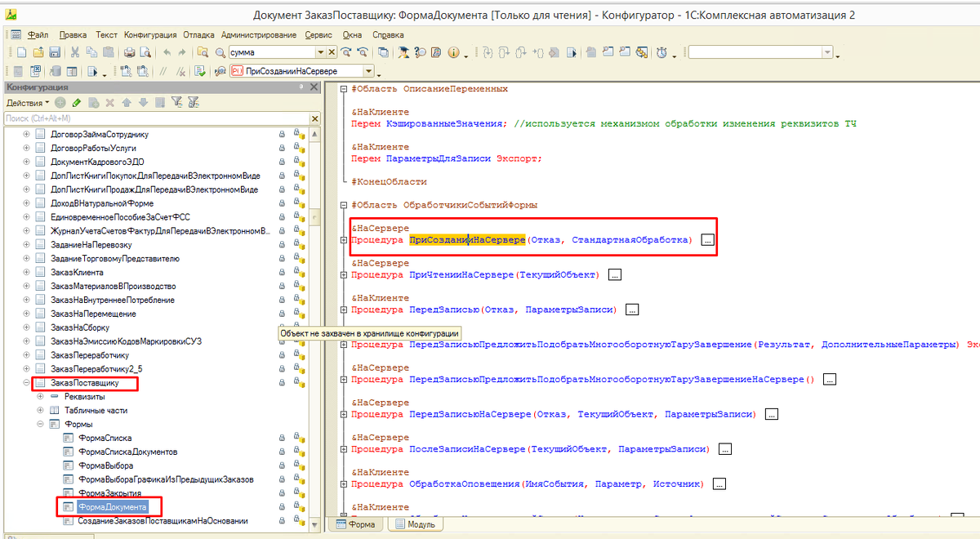Move element down with the arrow icon
The height and width of the screenshot is (539, 980).
pos(143,103)
